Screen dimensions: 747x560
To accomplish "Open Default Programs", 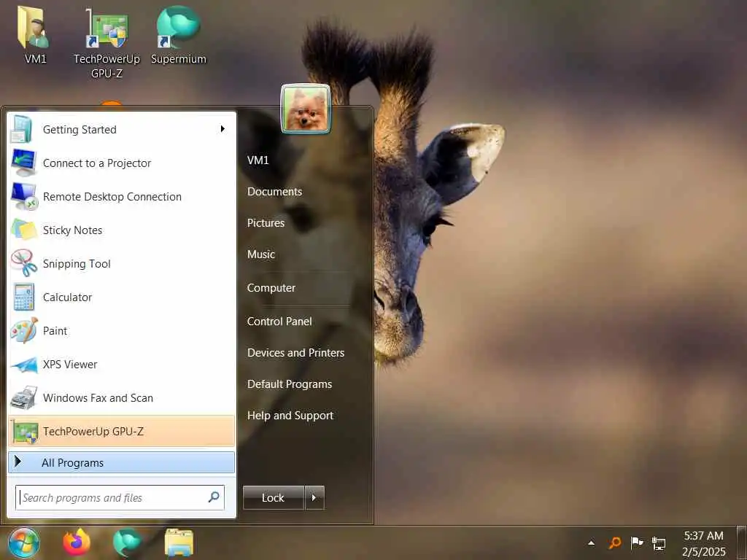I will 289,384.
